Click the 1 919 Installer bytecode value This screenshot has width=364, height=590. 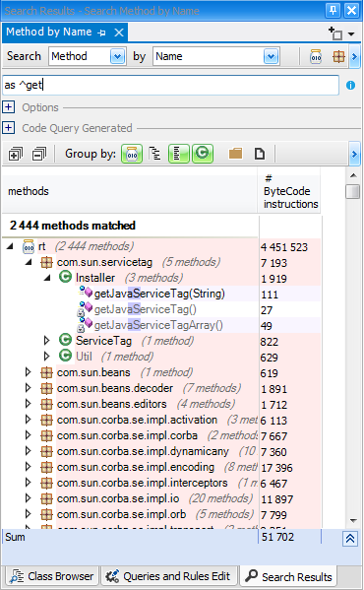point(273,279)
